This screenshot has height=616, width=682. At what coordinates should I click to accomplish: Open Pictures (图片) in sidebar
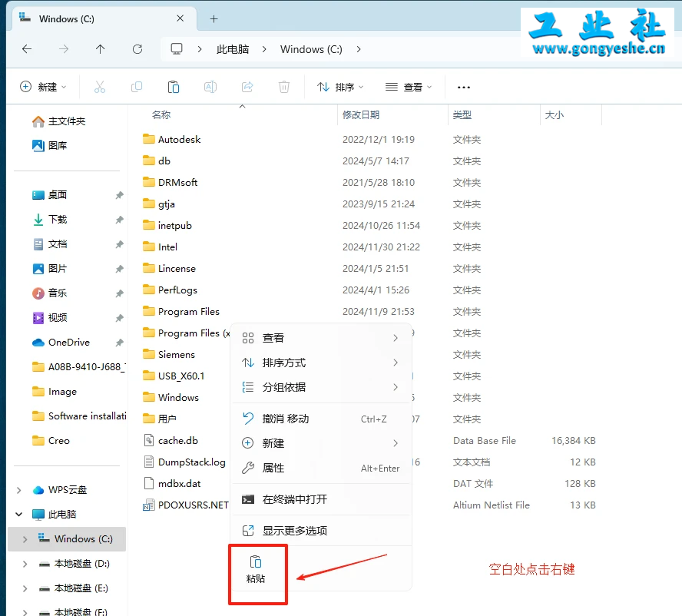pos(49,268)
